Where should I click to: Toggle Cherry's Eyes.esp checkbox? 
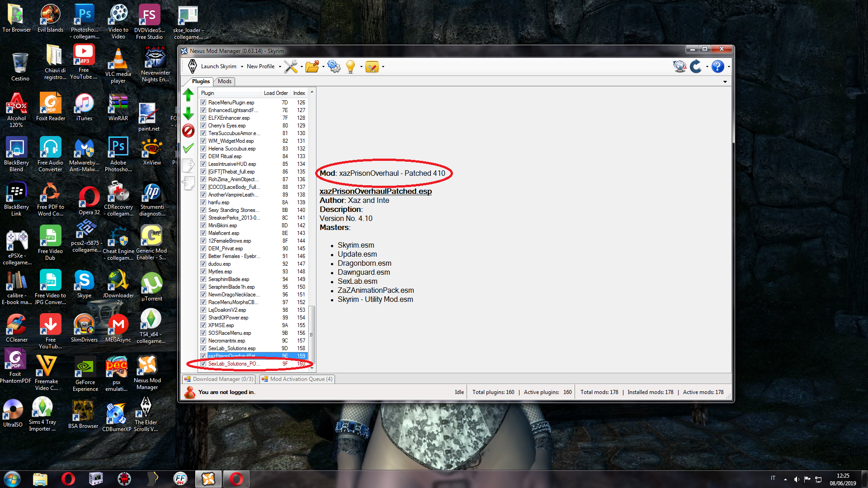pyautogui.click(x=203, y=126)
